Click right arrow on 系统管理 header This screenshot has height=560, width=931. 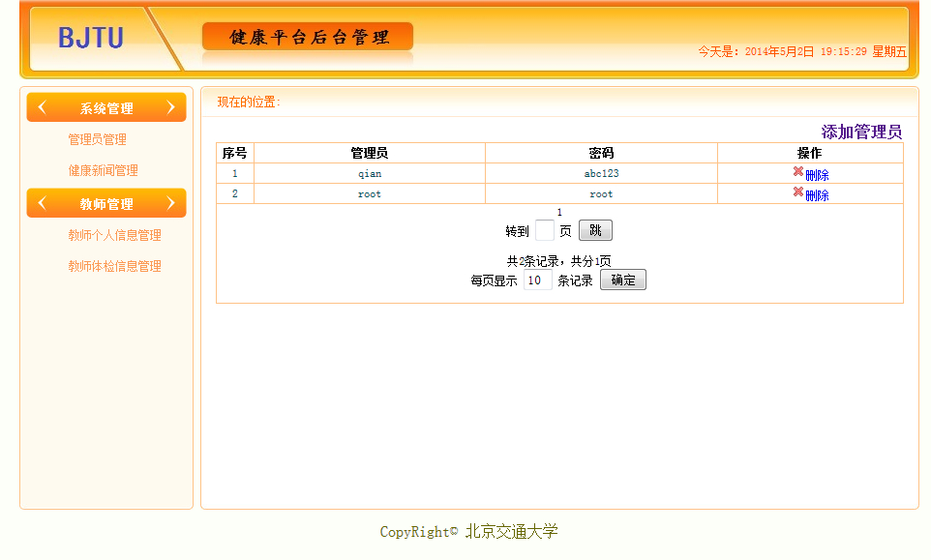point(171,107)
